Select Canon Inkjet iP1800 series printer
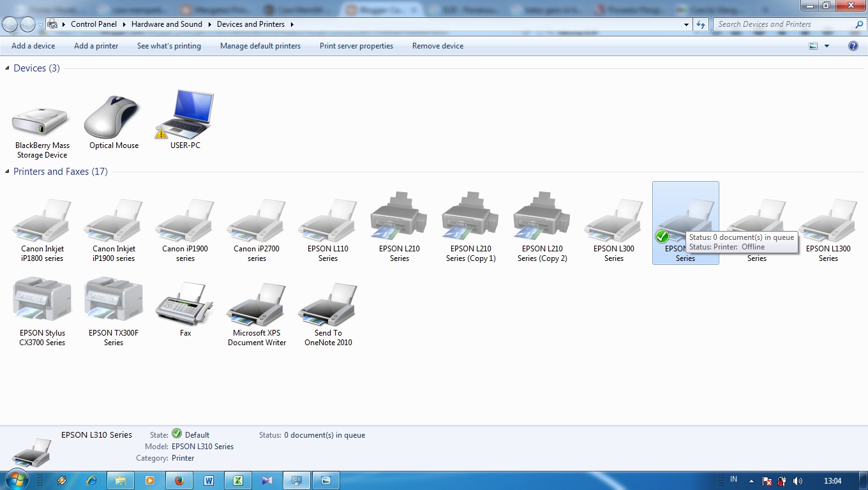Viewport: 868px width, 490px height. click(42, 230)
